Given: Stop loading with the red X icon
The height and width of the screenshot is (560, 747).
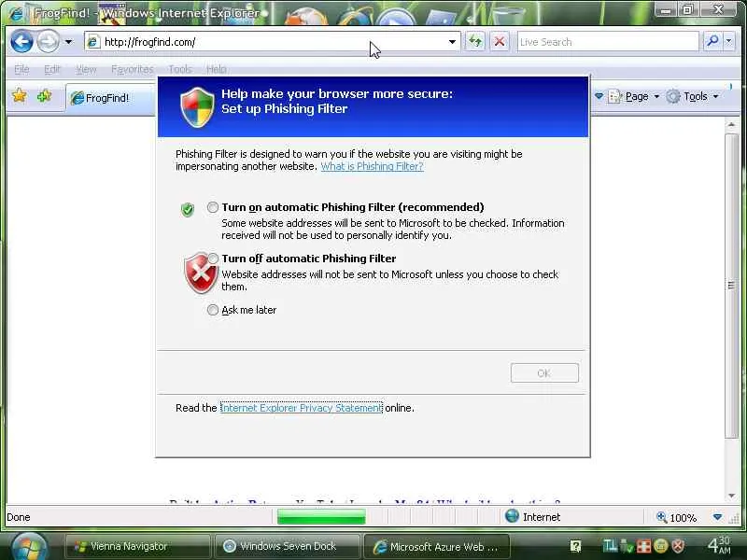Looking at the screenshot, I should [500, 42].
